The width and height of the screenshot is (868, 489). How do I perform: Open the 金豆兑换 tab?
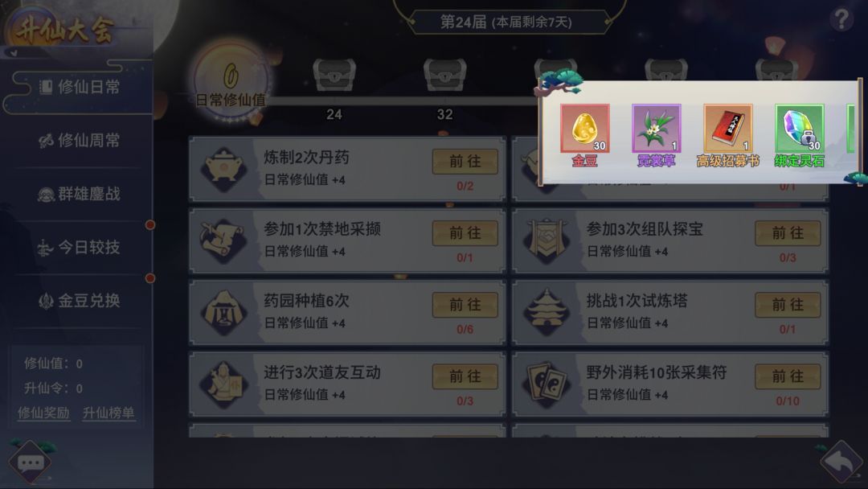[x=77, y=301]
